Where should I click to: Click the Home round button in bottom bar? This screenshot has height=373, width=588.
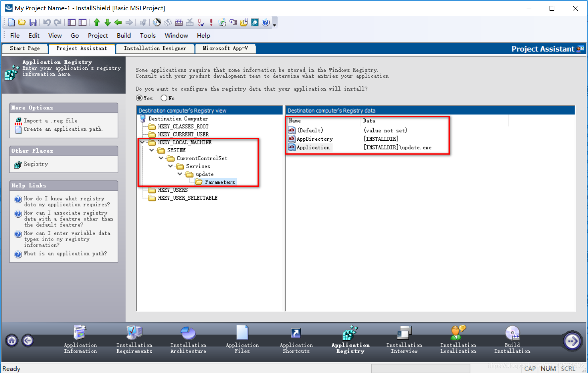coord(12,340)
